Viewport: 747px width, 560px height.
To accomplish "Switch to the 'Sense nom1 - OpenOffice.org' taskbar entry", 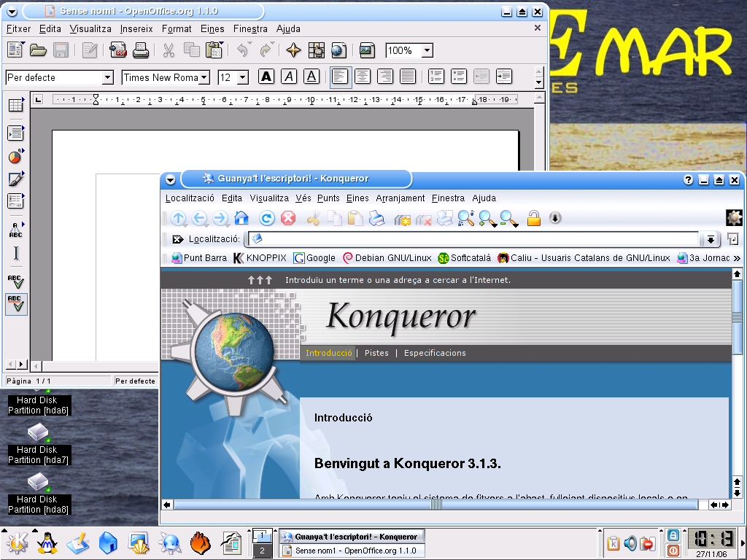I will pos(352,551).
